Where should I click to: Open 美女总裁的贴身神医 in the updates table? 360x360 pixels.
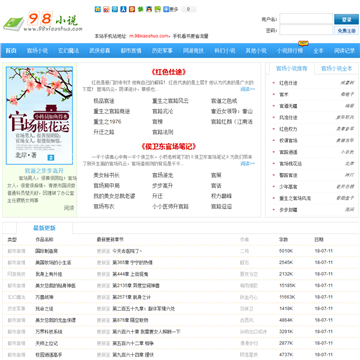tap(55, 286)
